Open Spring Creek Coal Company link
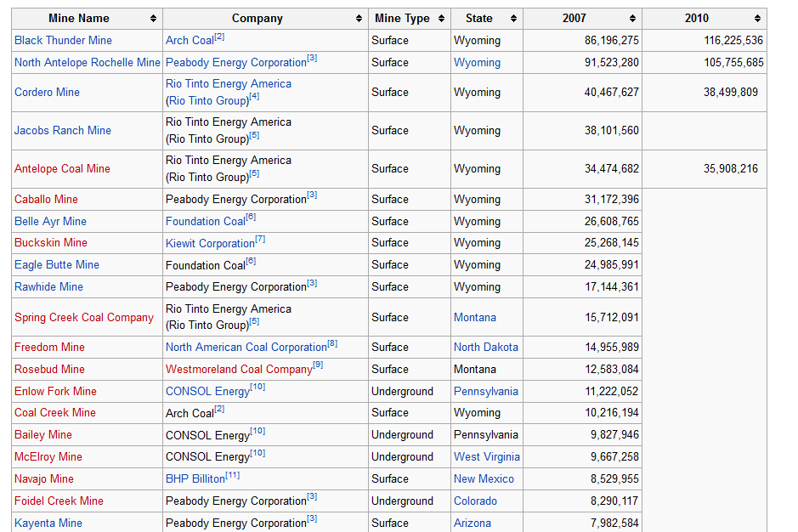This screenshot has height=532, width=798. [84, 318]
